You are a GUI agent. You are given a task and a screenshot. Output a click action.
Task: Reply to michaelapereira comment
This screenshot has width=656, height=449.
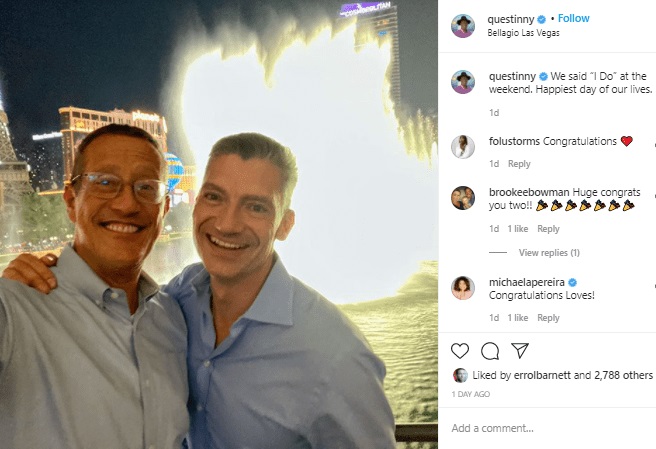click(548, 318)
